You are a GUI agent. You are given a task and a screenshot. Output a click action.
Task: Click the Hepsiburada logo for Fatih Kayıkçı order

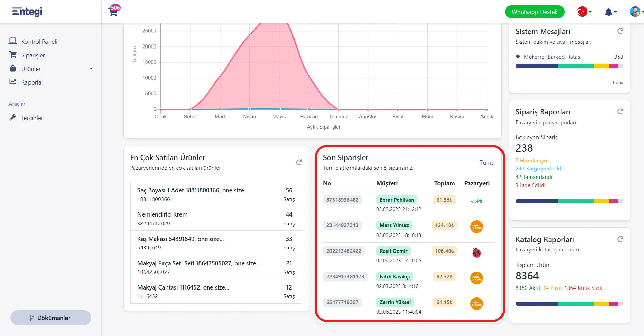477,278
